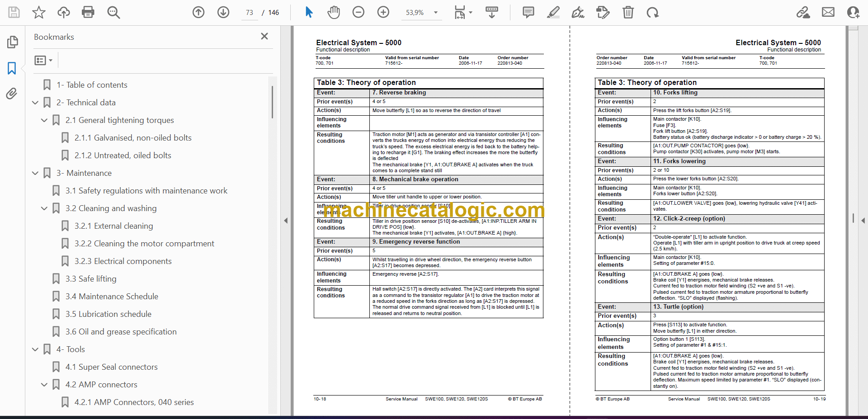Go to previous page arrow

pyautogui.click(x=198, y=12)
